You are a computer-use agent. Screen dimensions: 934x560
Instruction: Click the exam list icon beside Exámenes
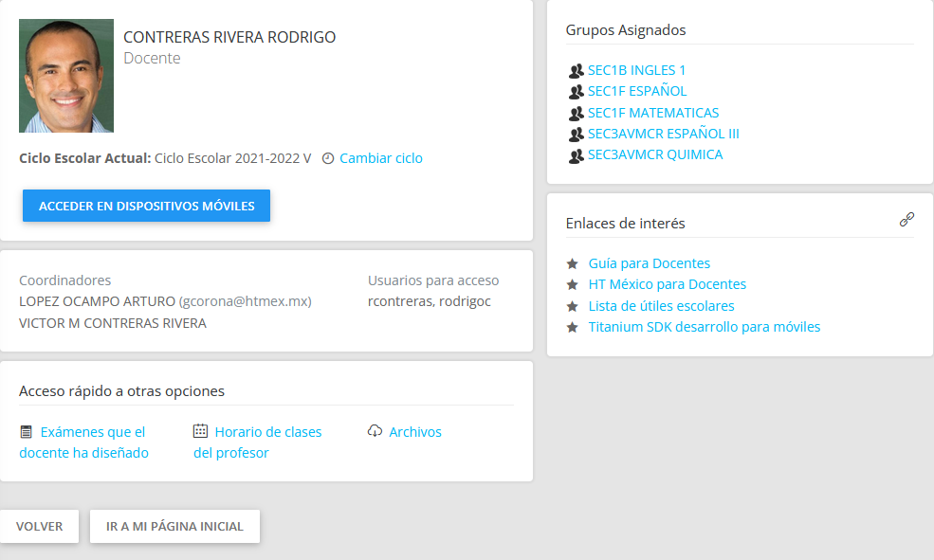tap(27, 432)
